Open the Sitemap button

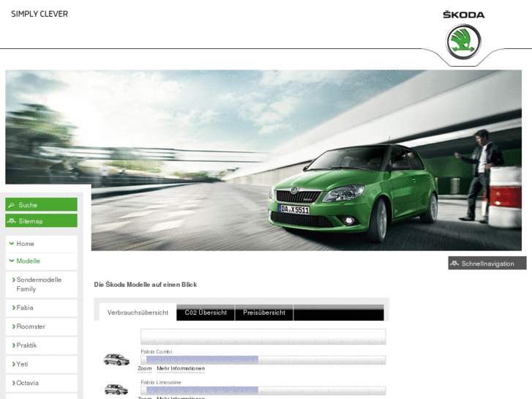click(x=42, y=220)
